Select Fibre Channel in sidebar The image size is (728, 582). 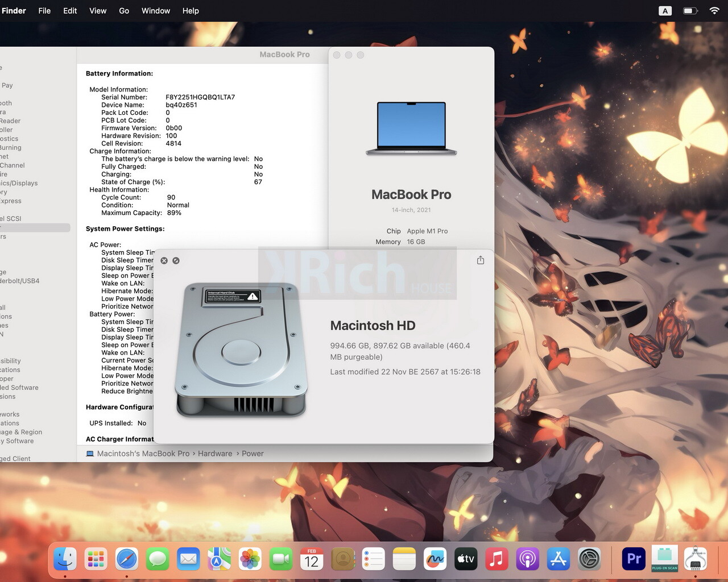click(x=13, y=165)
